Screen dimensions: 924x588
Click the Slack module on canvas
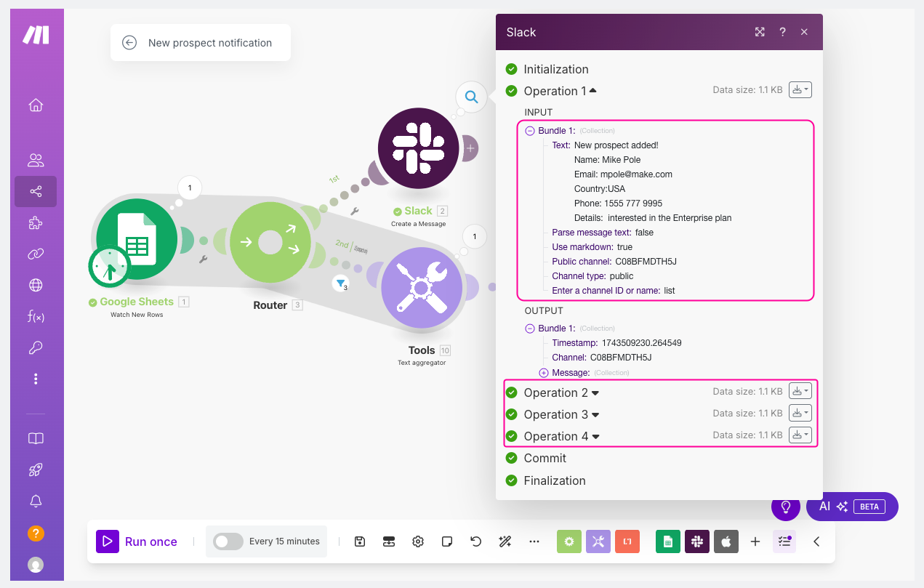(419, 148)
